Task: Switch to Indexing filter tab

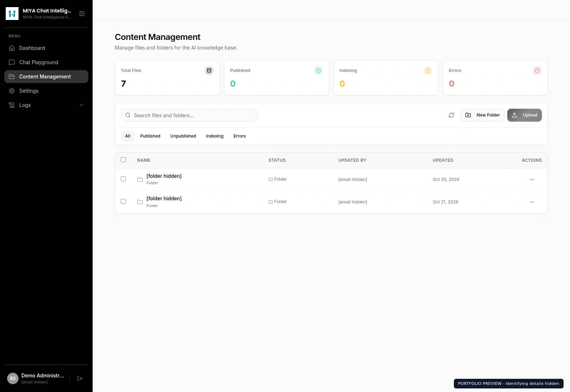Action: (214, 136)
